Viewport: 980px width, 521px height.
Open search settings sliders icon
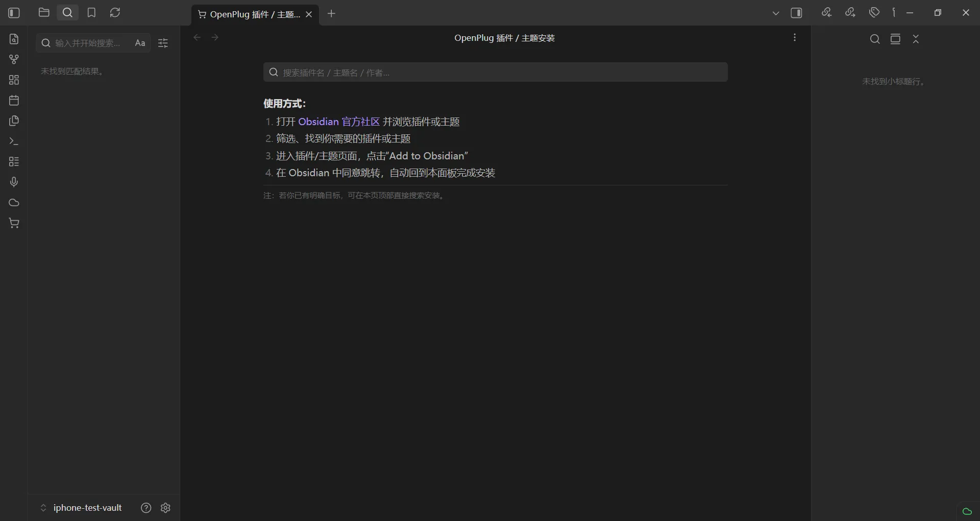pos(163,43)
